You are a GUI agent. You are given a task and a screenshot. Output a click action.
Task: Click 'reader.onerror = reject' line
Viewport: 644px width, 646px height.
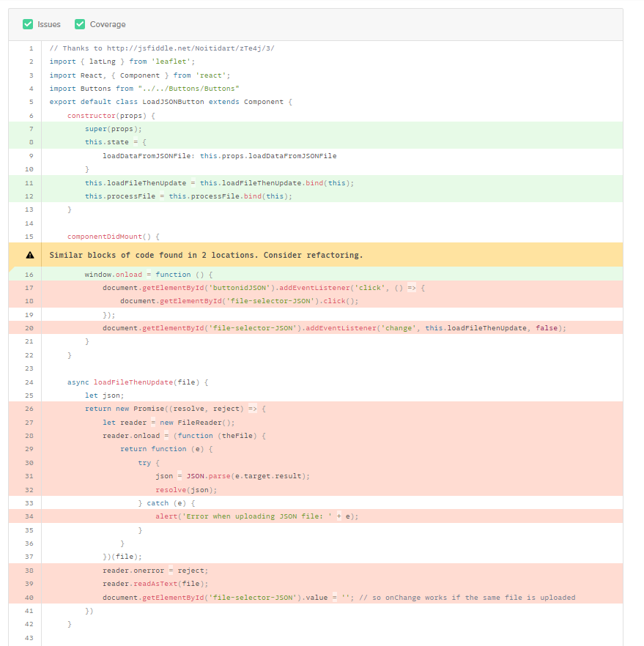(155, 571)
